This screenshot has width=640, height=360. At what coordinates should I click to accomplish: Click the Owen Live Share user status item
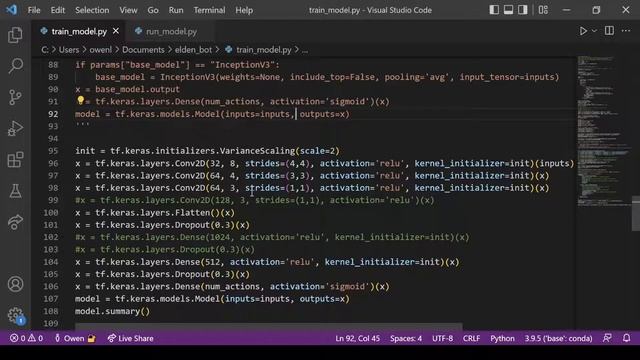(x=74, y=338)
